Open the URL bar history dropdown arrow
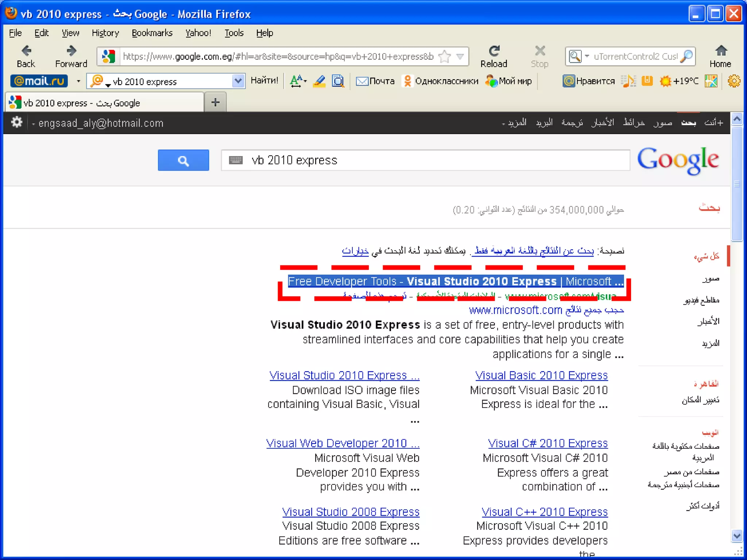This screenshot has height=560, width=747. tap(460, 57)
